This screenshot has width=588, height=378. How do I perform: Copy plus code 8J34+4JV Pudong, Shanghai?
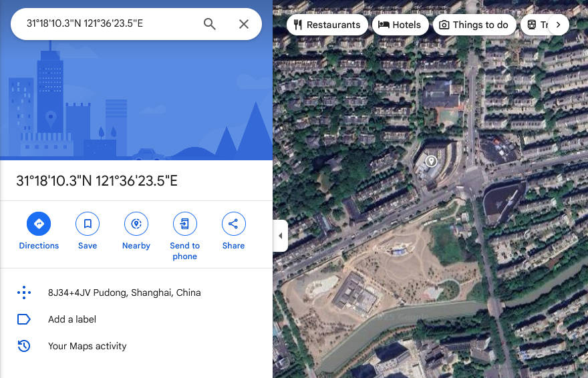point(124,293)
